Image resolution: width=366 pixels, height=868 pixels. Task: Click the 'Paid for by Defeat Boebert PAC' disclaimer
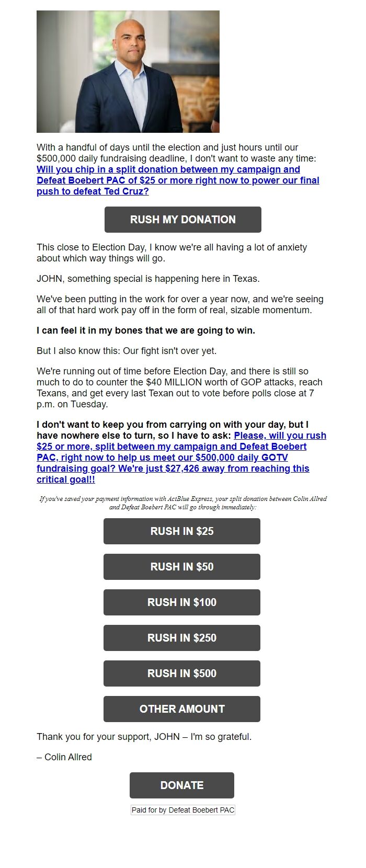(182, 810)
